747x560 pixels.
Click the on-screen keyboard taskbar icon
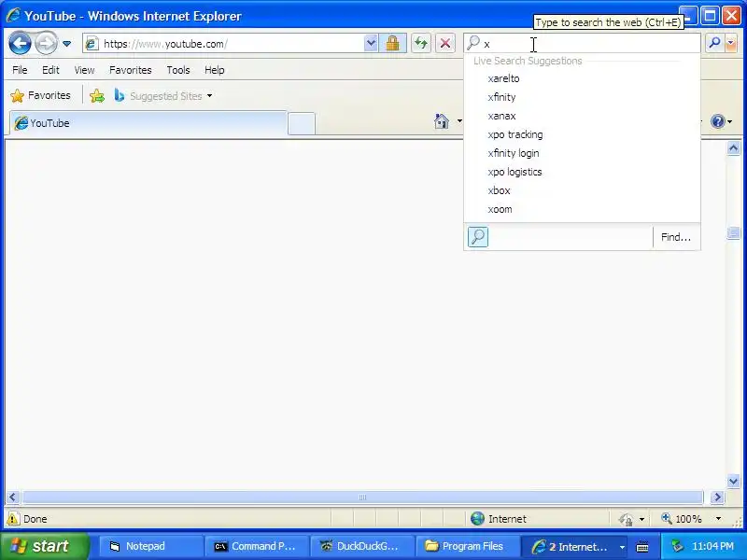coord(642,547)
